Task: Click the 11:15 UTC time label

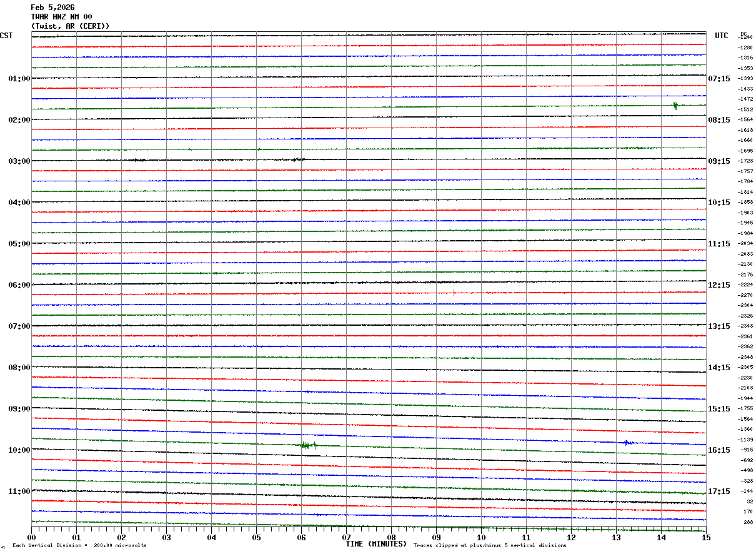Action: (719, 244)
